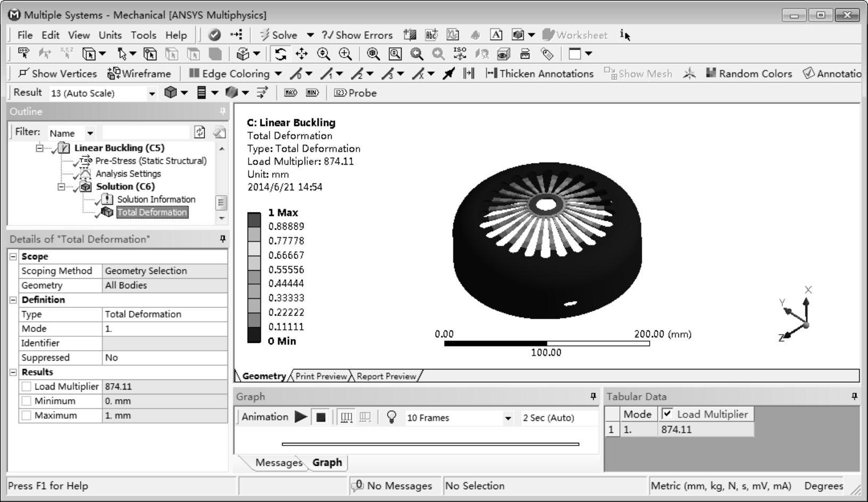This screenshot has height=502, width=868.
Task: Click the Previous View icon
Action: 417,54
